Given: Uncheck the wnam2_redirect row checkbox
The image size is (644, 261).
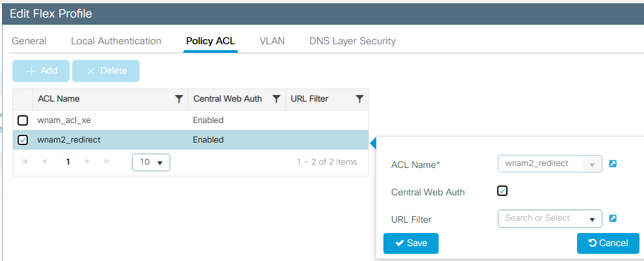Looking at the screenshot, I should pyautogui.click(x=23, y=140).
